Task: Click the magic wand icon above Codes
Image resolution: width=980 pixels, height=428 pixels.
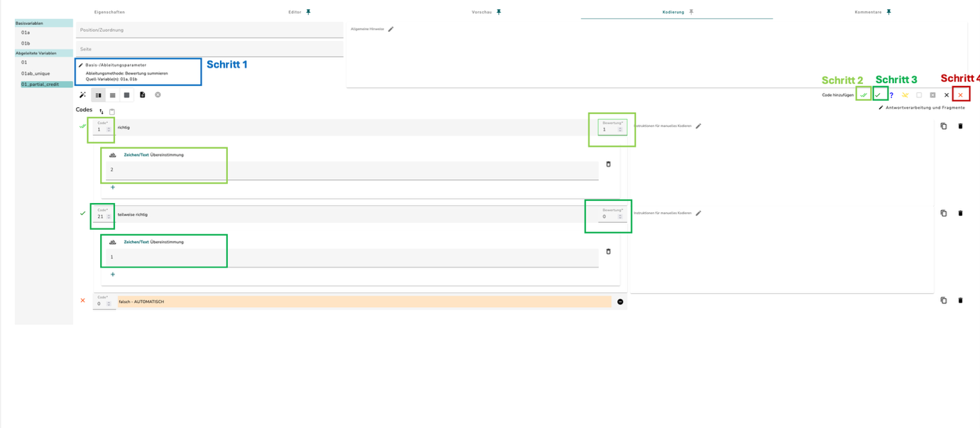Action: click(x=82, y=95)
